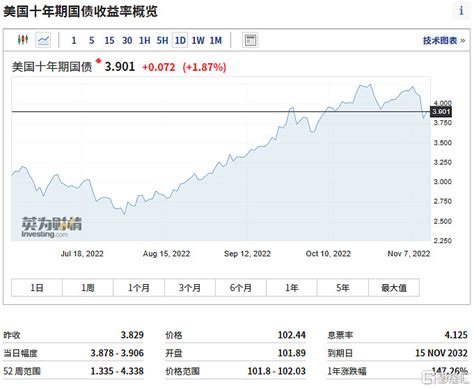Click the Jul 18, 2022 axis label
Viewport: 474px width, 389px height.
(x=82, y=254)
